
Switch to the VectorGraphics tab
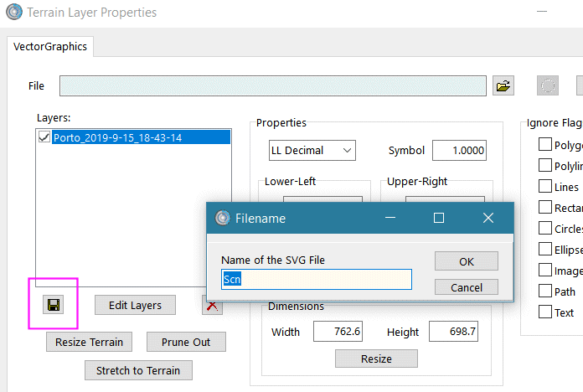click(x=50, y=47)
